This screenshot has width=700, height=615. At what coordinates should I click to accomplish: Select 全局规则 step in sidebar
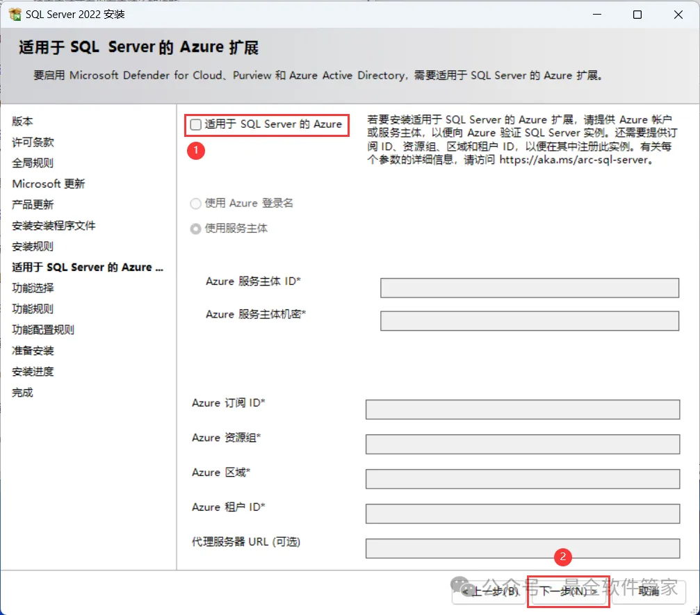[33, 163]
